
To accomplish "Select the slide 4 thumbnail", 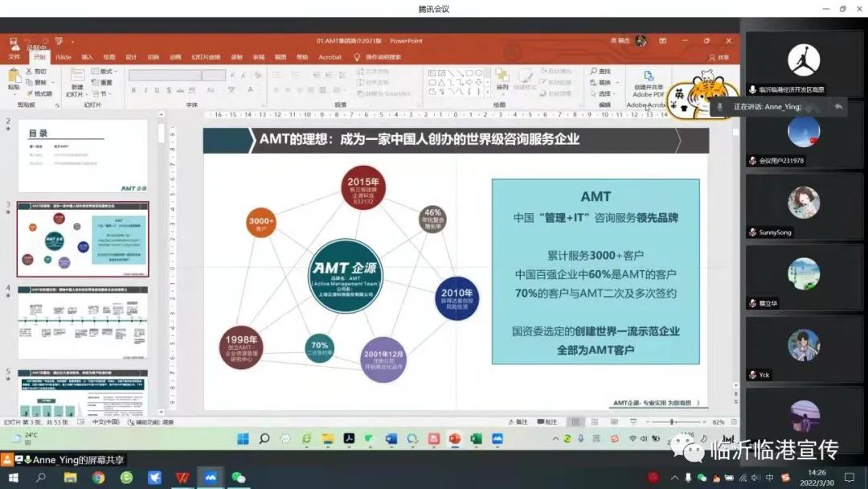I will coord(83,322).
